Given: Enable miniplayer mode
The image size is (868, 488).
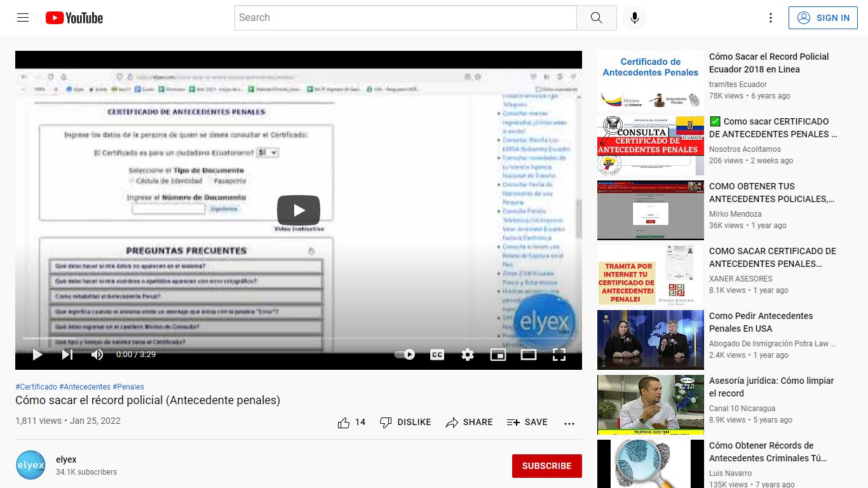Looking at the screenshot, I should pyautogui.click(x=498, y=355).
